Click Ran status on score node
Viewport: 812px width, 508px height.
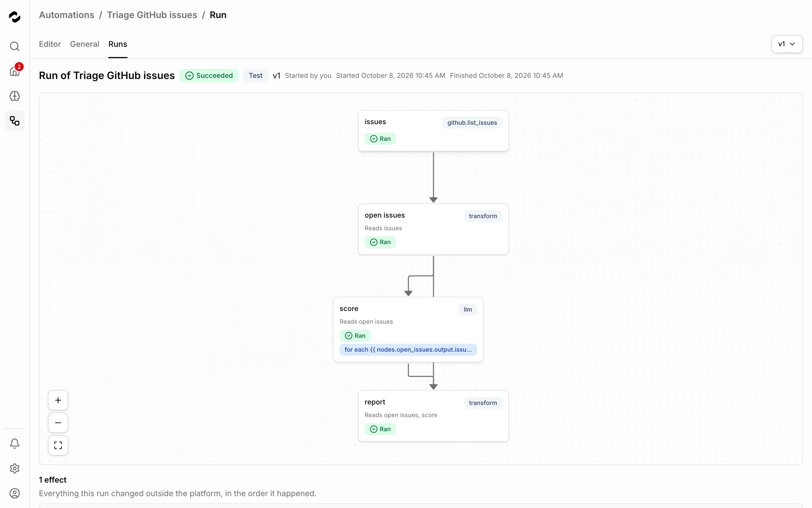click(x=355, y=336)
